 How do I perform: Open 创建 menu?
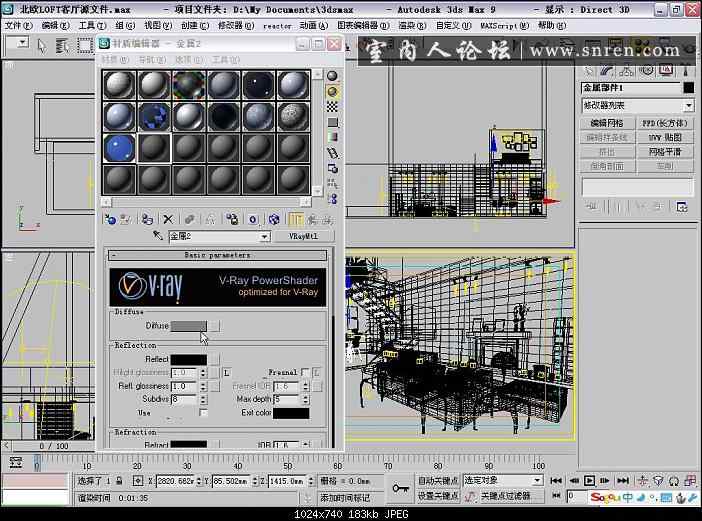195,26
